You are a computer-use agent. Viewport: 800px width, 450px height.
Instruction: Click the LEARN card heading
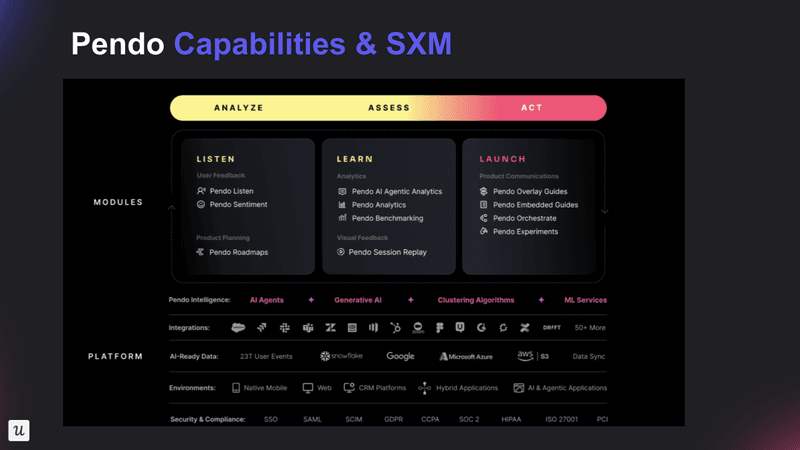pyautogui.click(x=355, y=159)
